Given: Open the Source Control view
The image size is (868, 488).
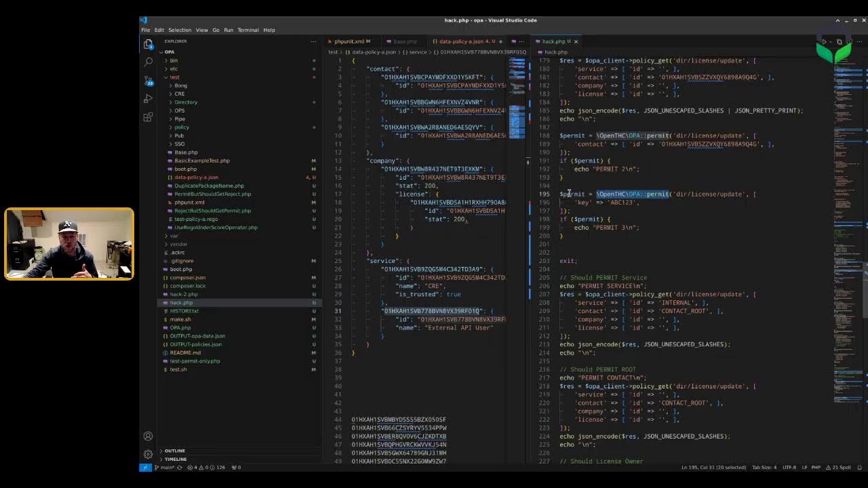Looking at the screenshot, I should [148, 80].
